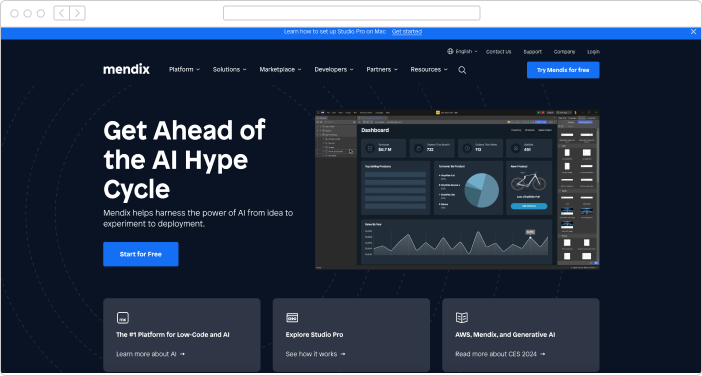Click the AWS, Mendix, and Generative AI title

[x=505, y=335]
